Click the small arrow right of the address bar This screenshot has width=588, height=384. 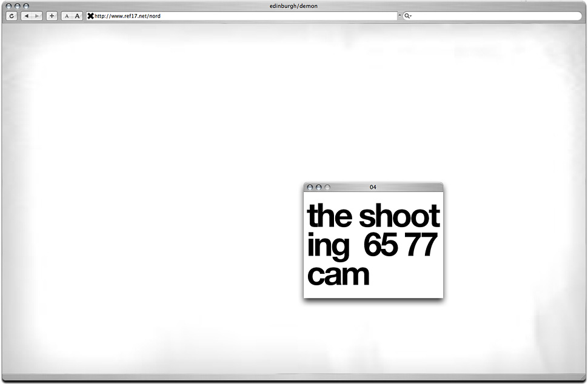pyautogui.click(x=399, y=16)
